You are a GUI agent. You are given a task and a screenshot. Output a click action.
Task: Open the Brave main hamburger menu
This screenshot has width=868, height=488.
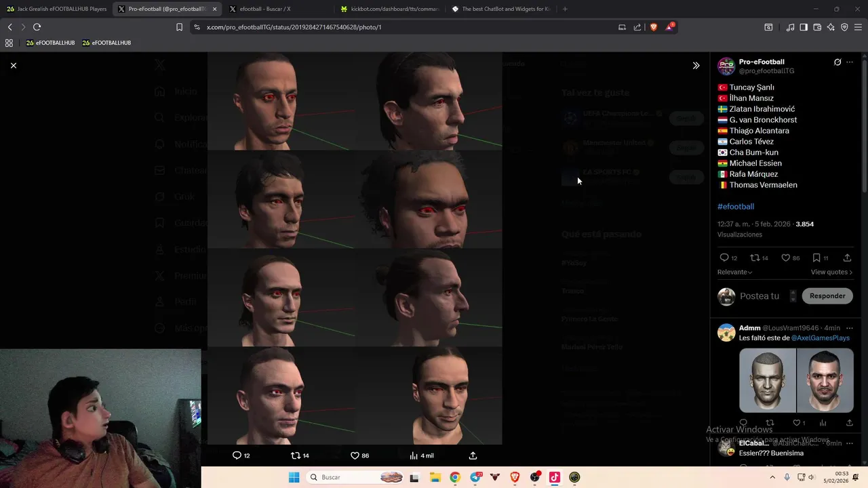858,27
